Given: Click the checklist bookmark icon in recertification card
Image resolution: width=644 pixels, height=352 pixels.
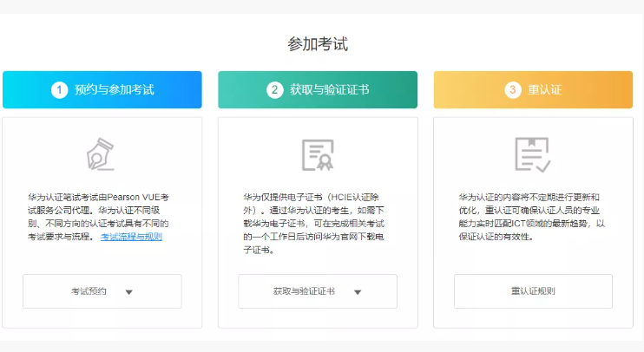Looking at the screenshot, I should pos(533,154).
